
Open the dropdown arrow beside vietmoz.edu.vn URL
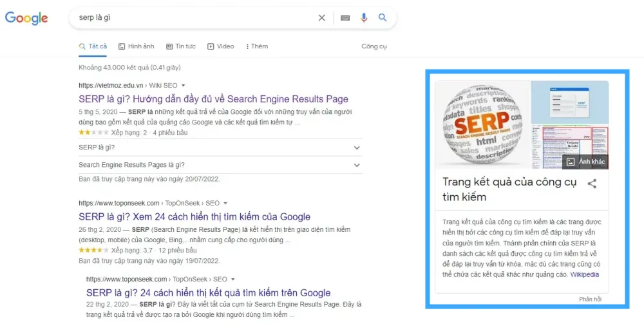coord(184,85)
